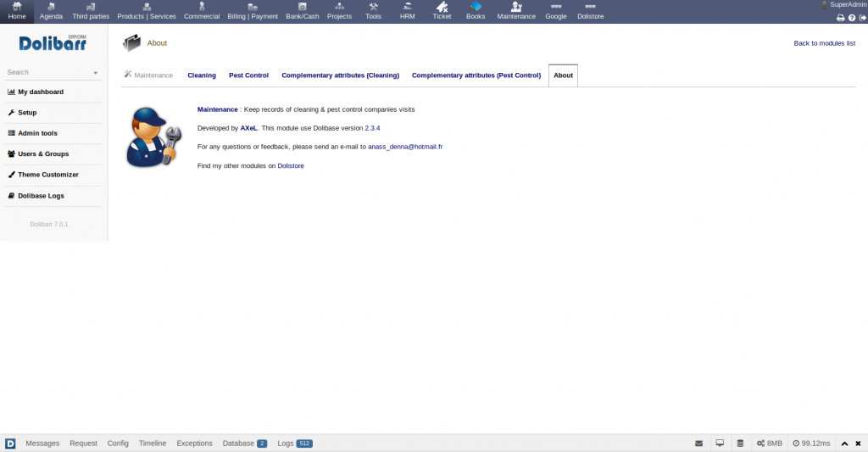The height and width of the screenshot is (452, 868).
Task: Open Theme Customizer in sidebar
Action: click(48, 175)
